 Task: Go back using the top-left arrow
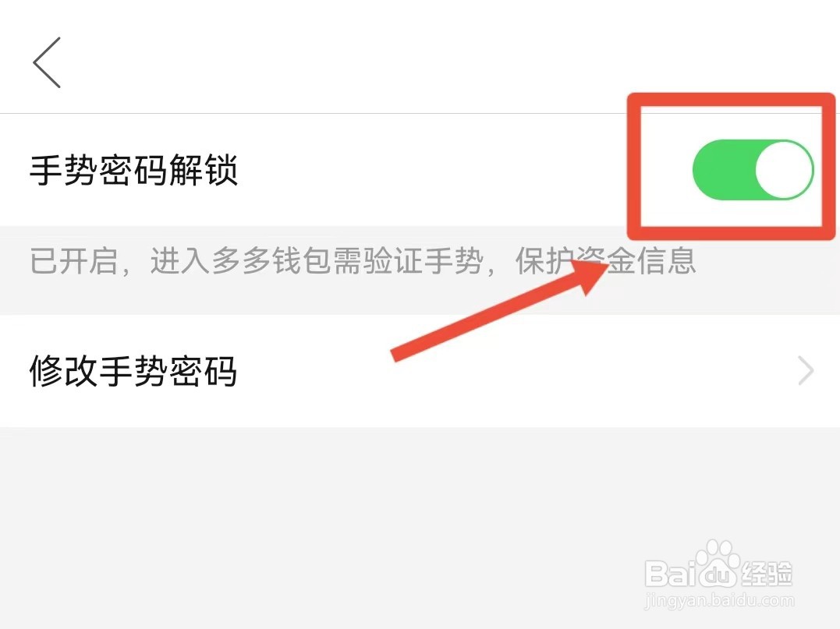(47, 62)
